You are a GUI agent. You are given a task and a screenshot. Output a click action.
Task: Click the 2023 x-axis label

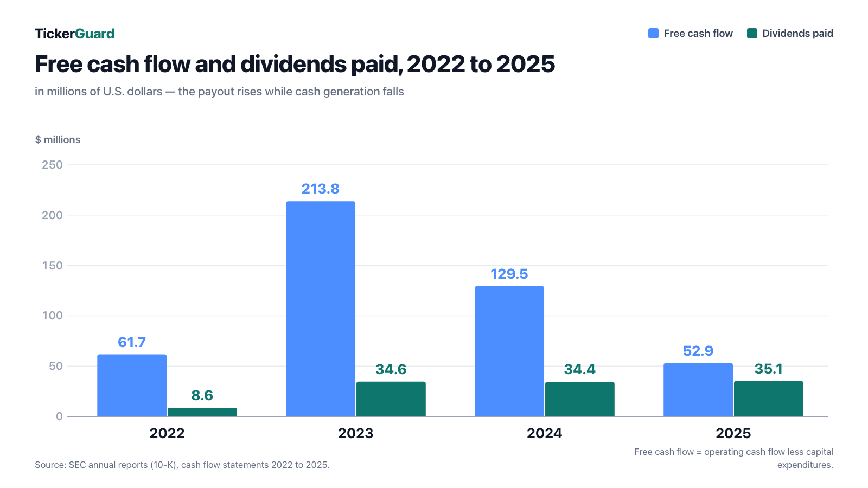tap(356, 433)
